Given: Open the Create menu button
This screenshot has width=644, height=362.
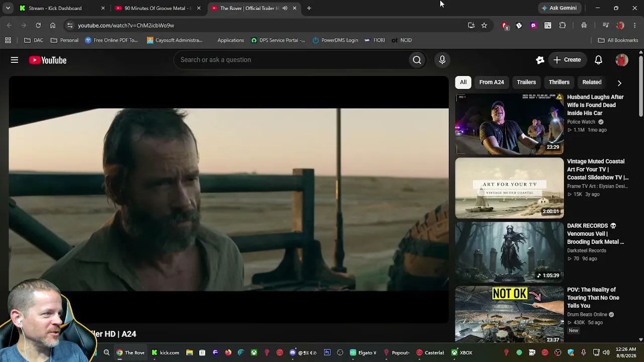Looking at the screenshot, I should tap(567, 60).
